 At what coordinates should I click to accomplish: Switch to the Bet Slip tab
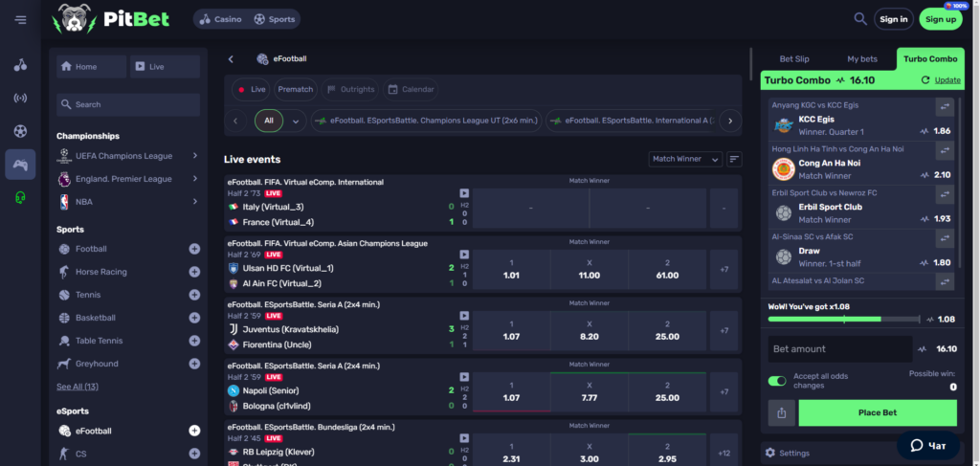pos(794,59)
